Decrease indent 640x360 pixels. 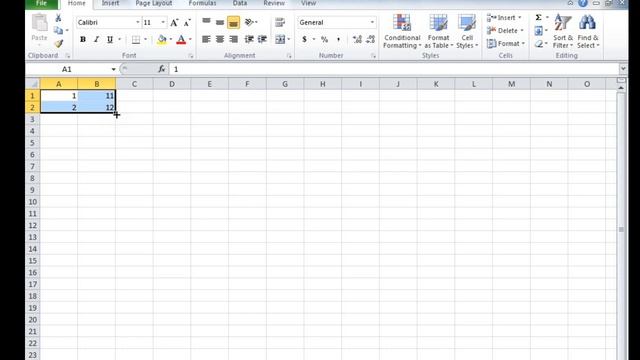coord(249,40)
